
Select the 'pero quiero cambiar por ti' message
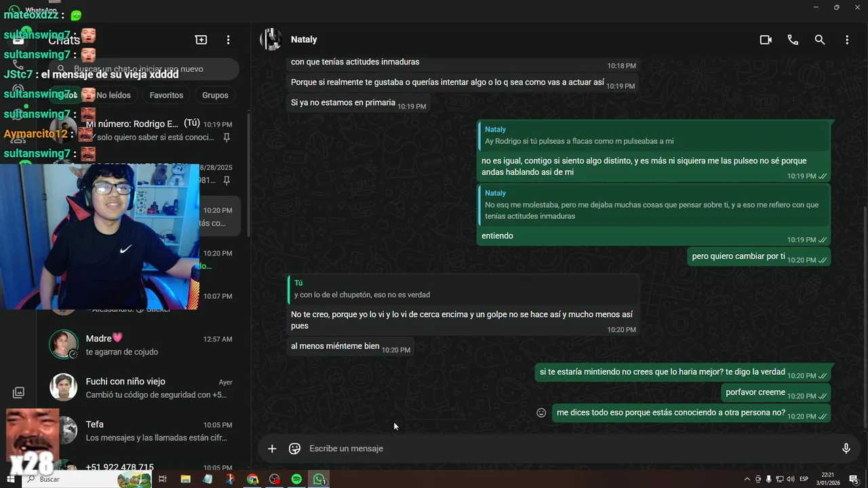(759, 257)
